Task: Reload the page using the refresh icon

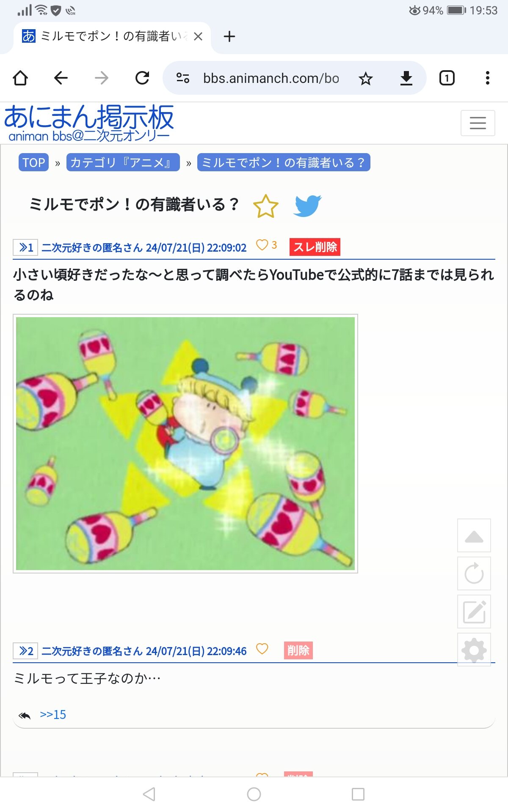Action: click(142, 78)
